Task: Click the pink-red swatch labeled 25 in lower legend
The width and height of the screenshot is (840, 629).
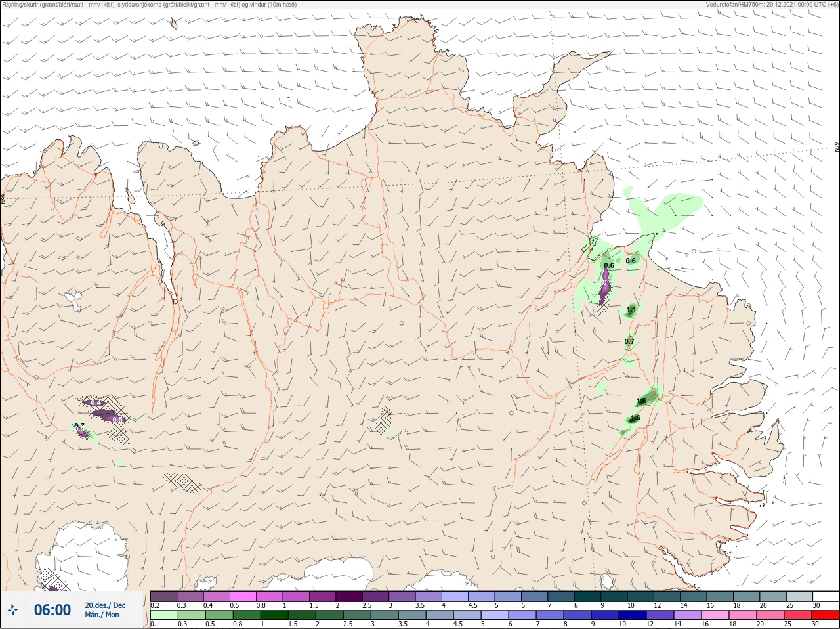Action: coord(798,615)
